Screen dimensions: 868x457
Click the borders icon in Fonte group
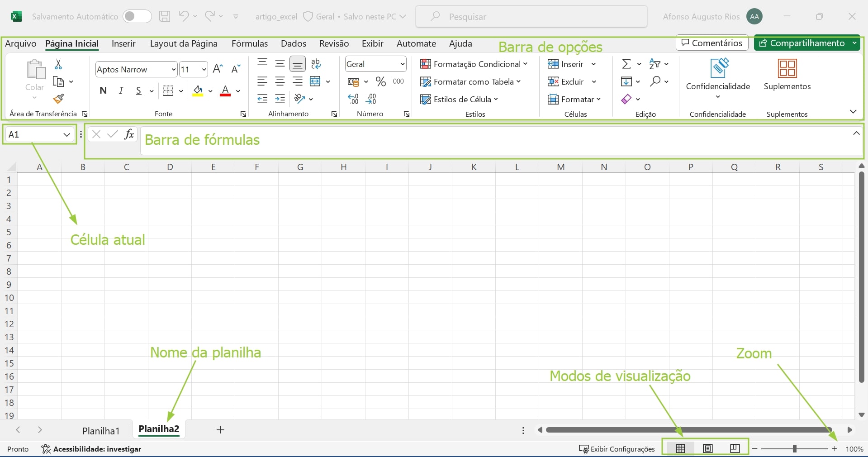(x=168, y=90)
